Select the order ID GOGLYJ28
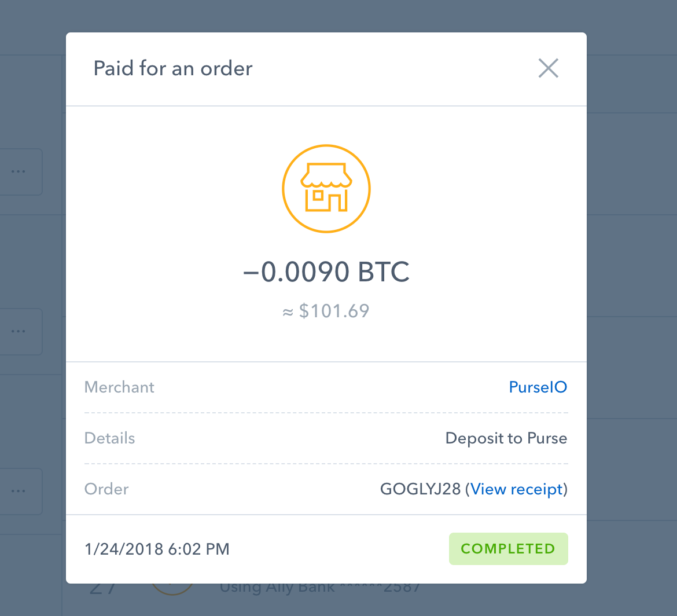 point(420,489)
